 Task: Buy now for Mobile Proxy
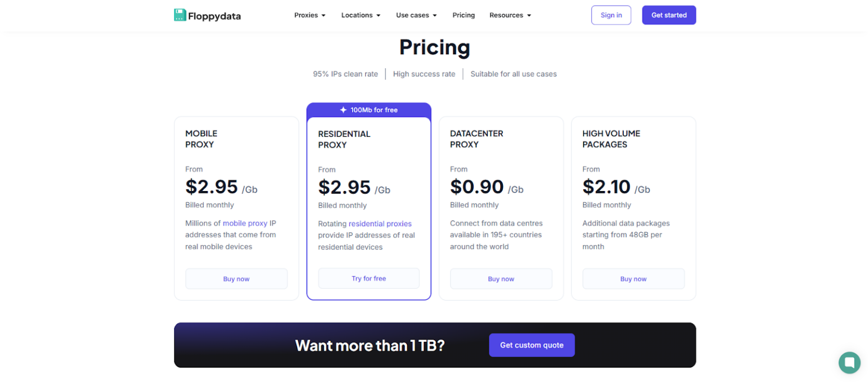[236, 279]
